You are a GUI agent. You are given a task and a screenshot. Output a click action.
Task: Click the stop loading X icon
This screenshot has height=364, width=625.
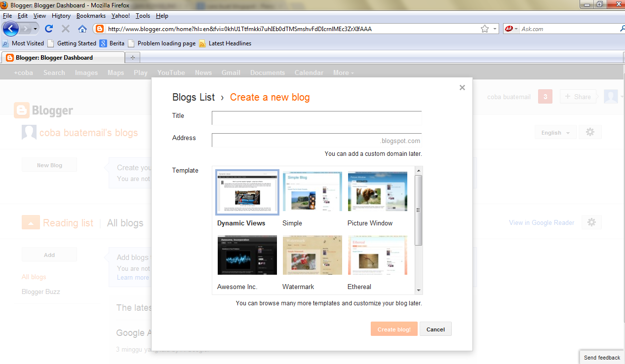pos(66,29)
